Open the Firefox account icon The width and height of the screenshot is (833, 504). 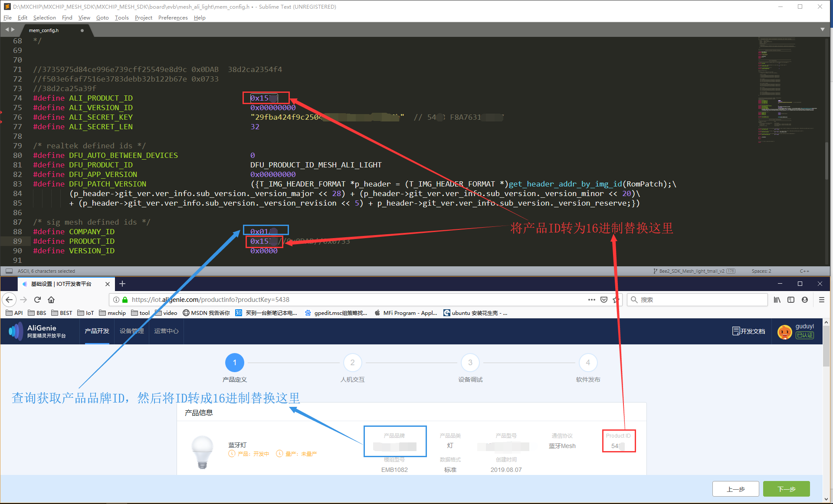coord(805,300)
